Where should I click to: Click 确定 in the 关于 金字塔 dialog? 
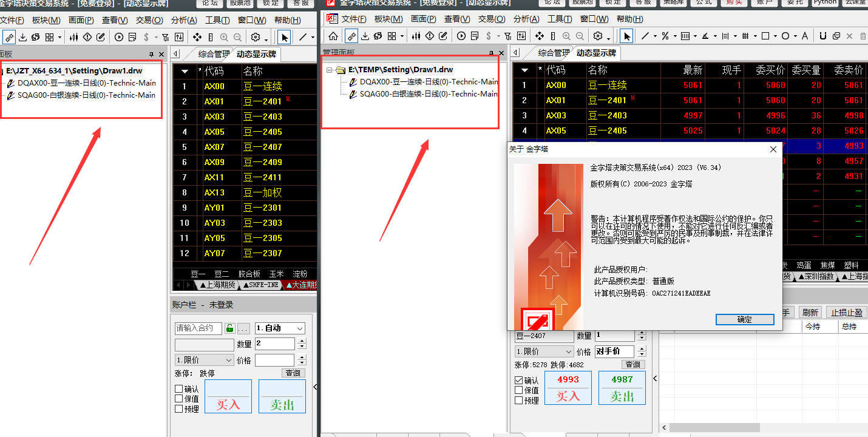tap(745, 319)
